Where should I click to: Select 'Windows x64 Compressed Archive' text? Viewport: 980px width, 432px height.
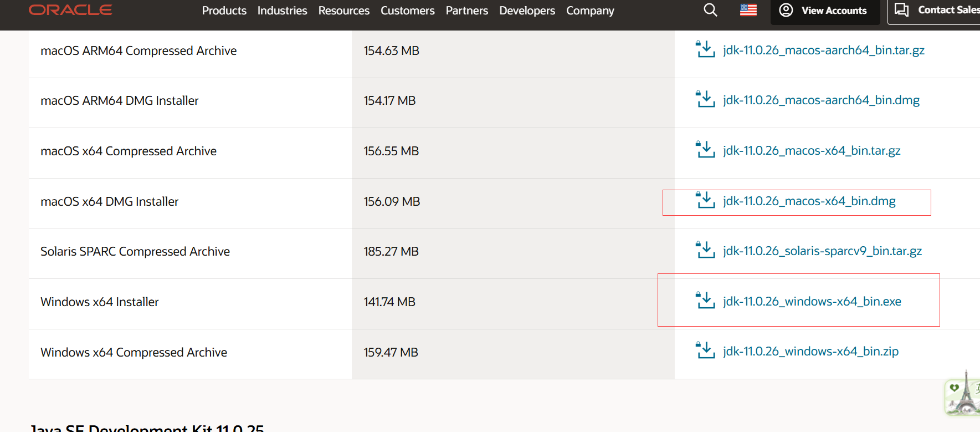tap(134, 352)
